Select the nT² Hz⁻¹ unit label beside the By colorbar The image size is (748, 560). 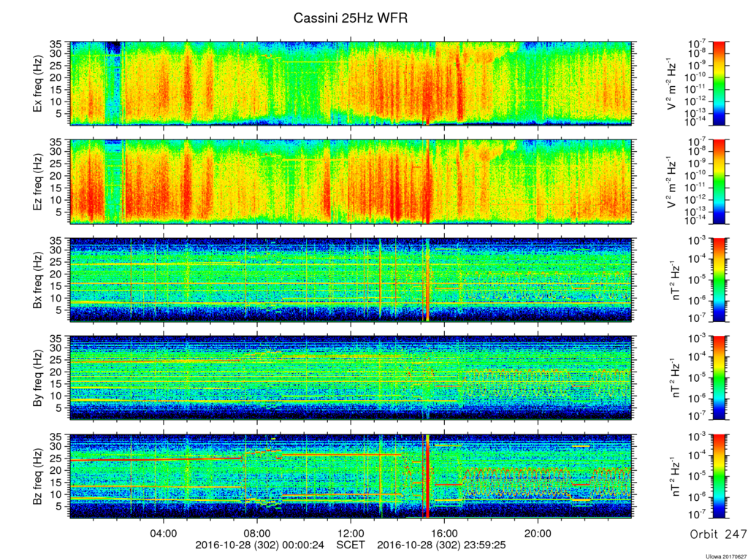(676, 377)
